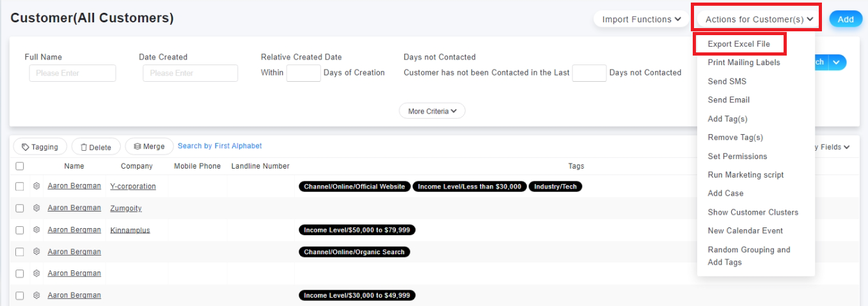Click the Full Name input field
The width and height of the screenshot is (868, 306).
pyautogui.click(x=72, y=73)
